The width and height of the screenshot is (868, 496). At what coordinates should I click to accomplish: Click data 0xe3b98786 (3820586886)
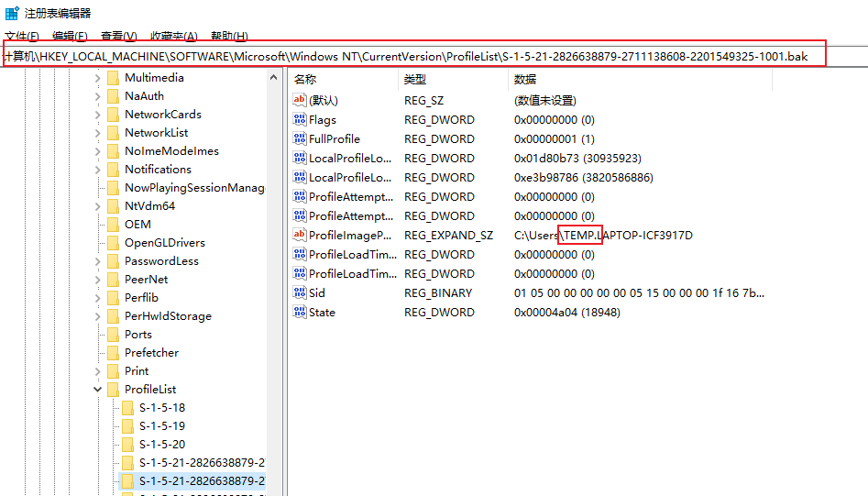click(584, 177)
